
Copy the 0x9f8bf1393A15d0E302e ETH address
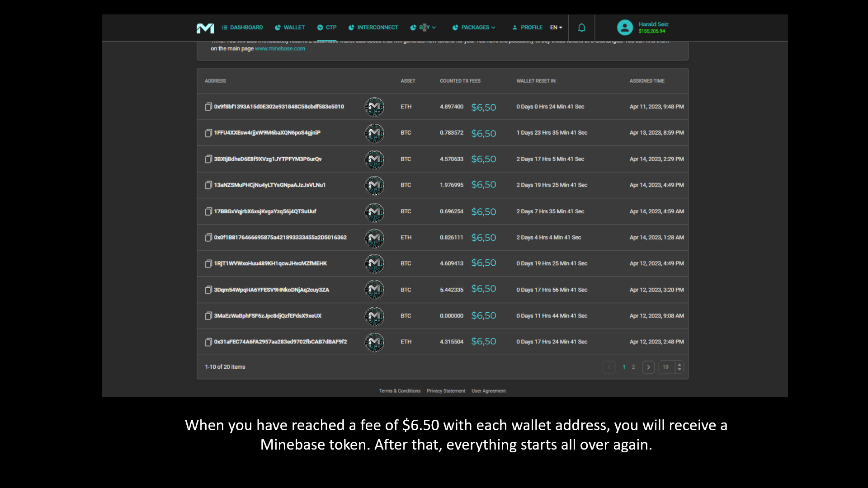pos(208,107)
